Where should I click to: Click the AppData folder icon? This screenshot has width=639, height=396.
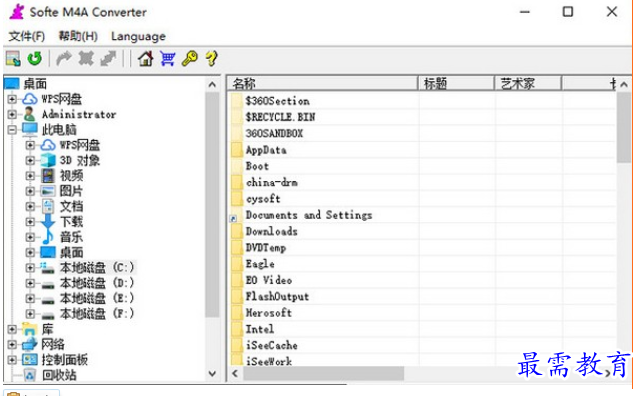[x=237, y=150]
